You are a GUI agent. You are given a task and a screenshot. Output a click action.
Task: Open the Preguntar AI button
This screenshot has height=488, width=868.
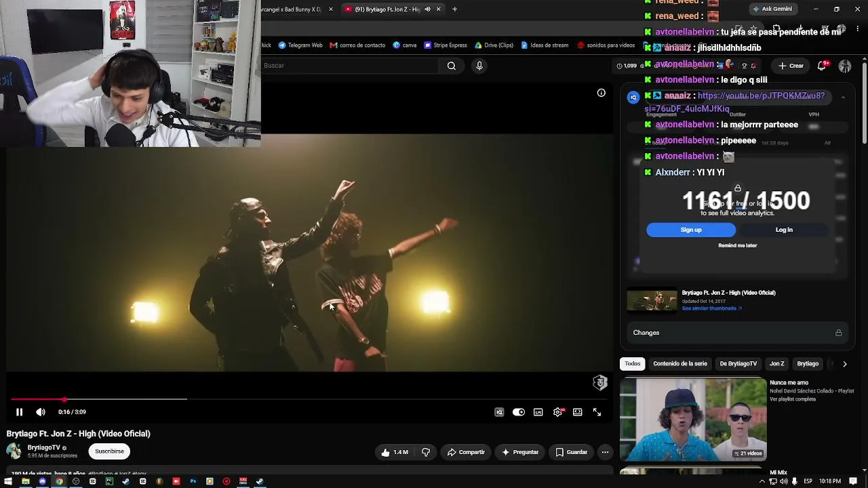[520, 452]
